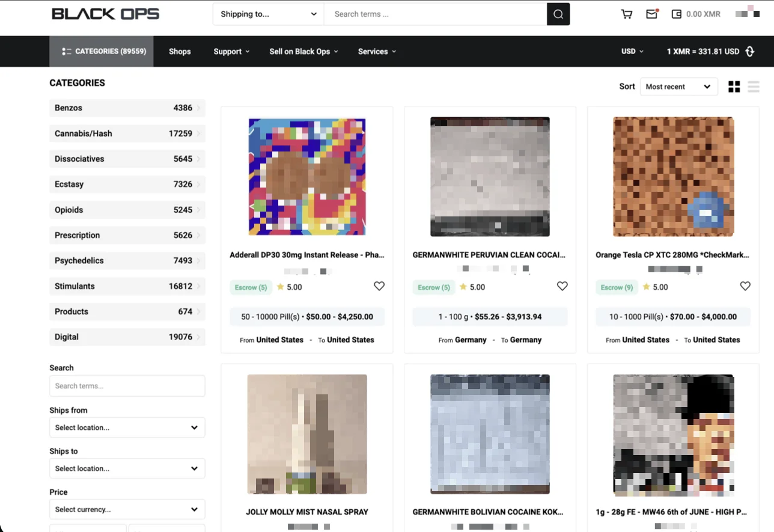Open the 'Shipping to...' dropdown
Screen dimensions: 774x532
(x=269, y=14)
